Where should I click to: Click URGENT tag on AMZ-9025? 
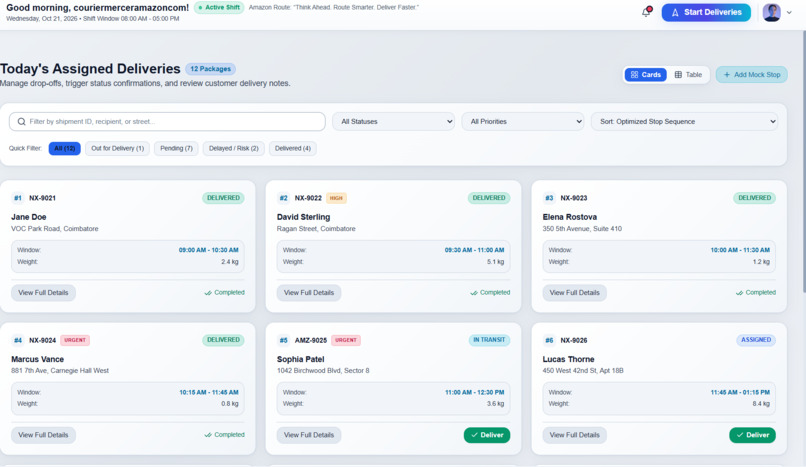[346, 340]
